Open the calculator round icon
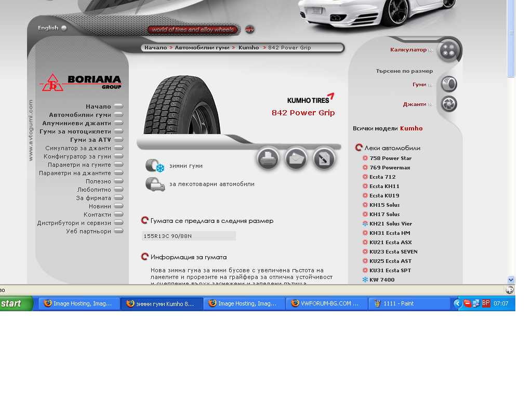This screenshot has height=399, width=532. [x=448, y=50]
